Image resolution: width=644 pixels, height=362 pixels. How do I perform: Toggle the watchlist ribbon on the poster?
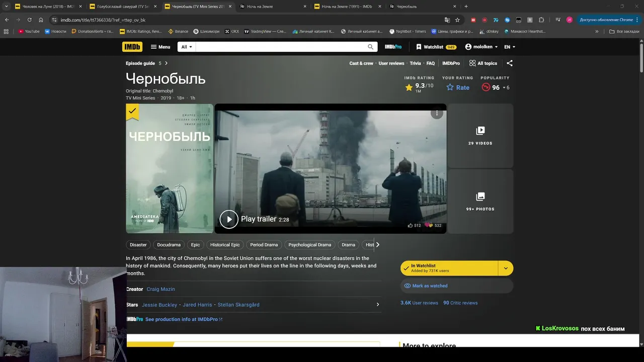pos(132,112)
